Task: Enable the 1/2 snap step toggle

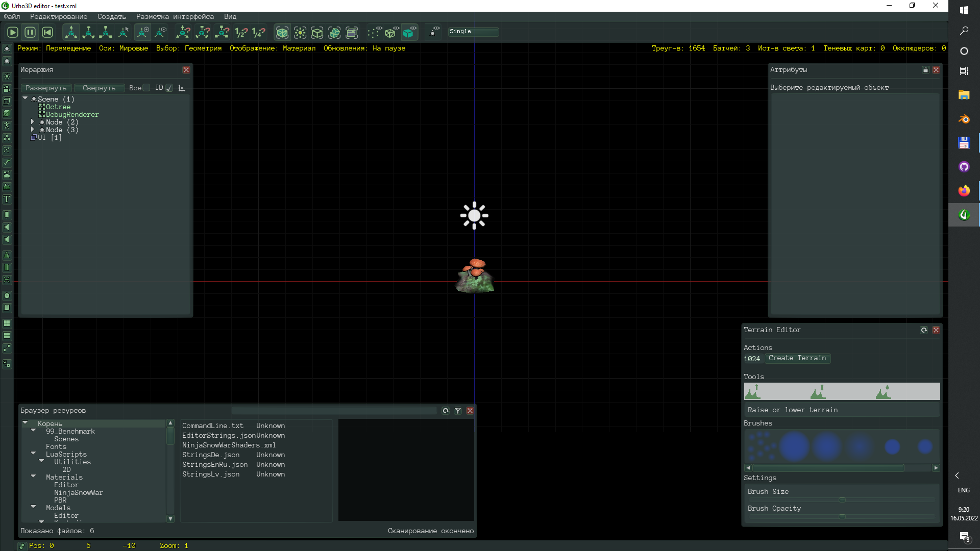Action: [241, 32]
